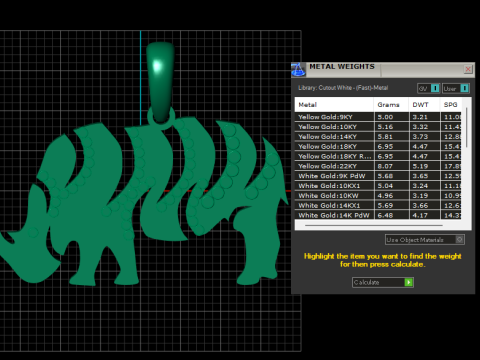Viewport: 480px width, 360px height.
Task: Select the pendant bail in viewport
Action: [x=160, y=82]
